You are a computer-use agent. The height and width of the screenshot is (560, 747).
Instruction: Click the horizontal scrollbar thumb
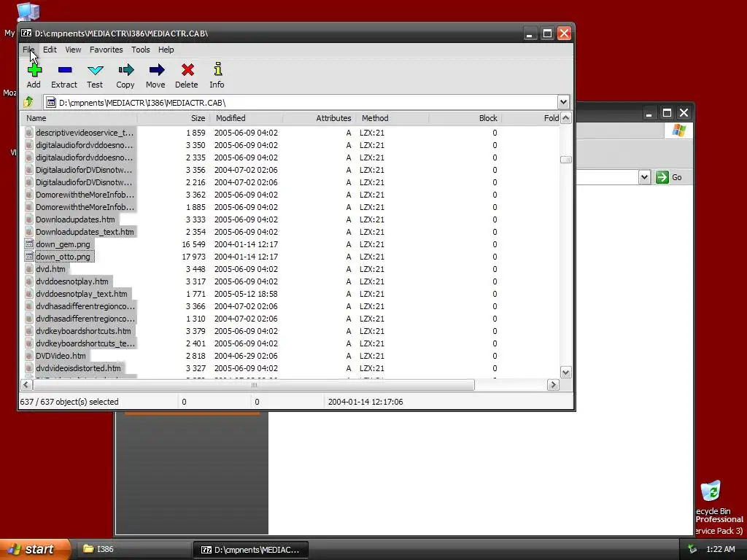[x=253, y=384]
